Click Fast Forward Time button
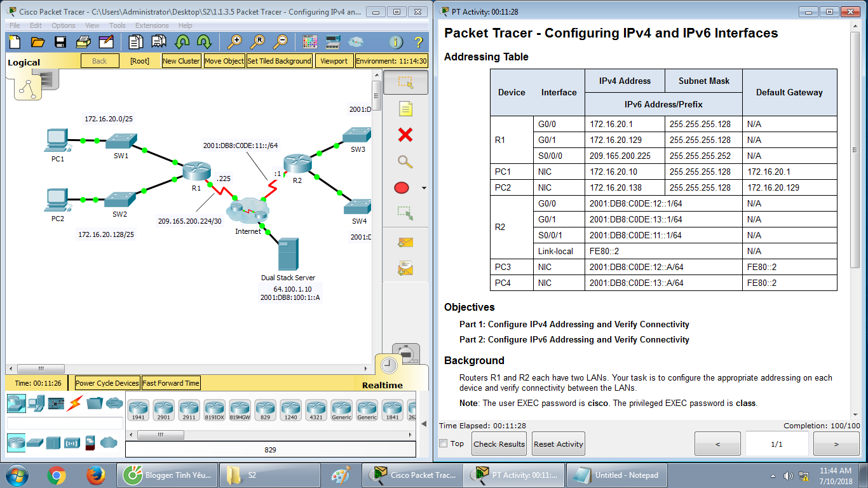The width and height of the screenshot is (868, 488). click(x=171, y=383)
